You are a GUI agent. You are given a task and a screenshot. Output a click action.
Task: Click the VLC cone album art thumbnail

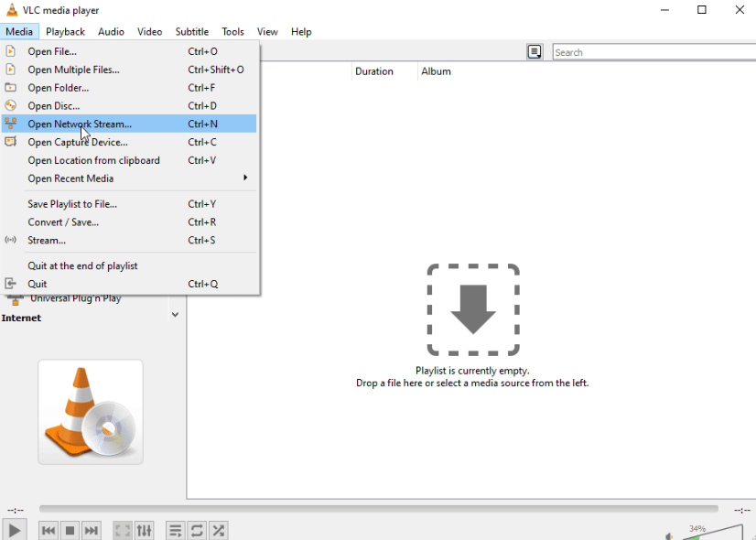[91, 412]
